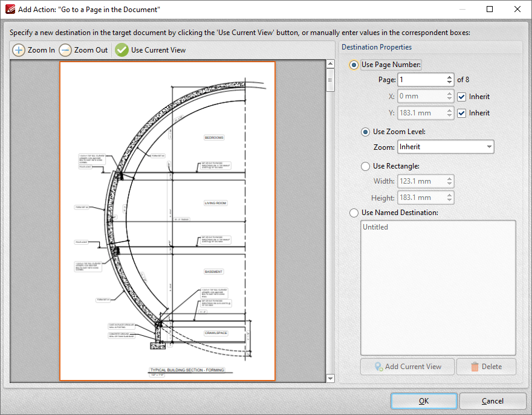Viewport: 532px width, 415px height.
Task: Select the Use Zoom Level radio option
Action: 365,132
